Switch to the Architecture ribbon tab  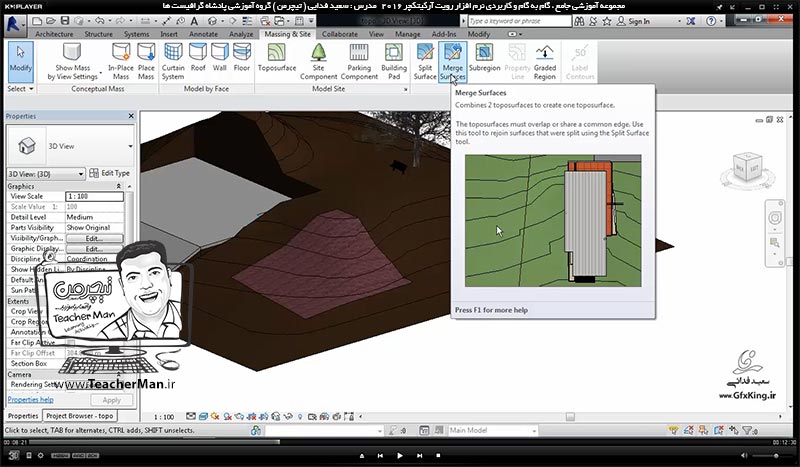click(54, 34)
